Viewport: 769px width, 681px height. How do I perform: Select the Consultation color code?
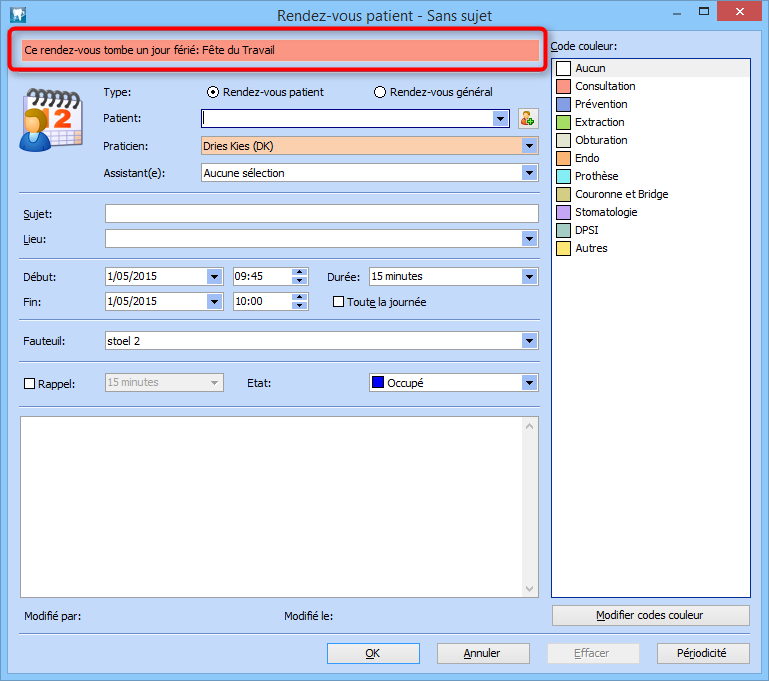coord(651,86)
